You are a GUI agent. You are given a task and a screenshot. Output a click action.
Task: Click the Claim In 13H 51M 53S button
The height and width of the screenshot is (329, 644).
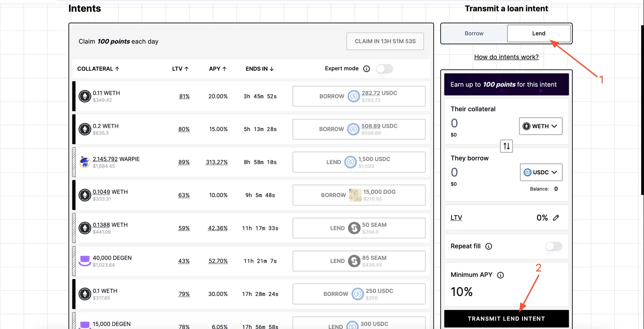[385, 41]
